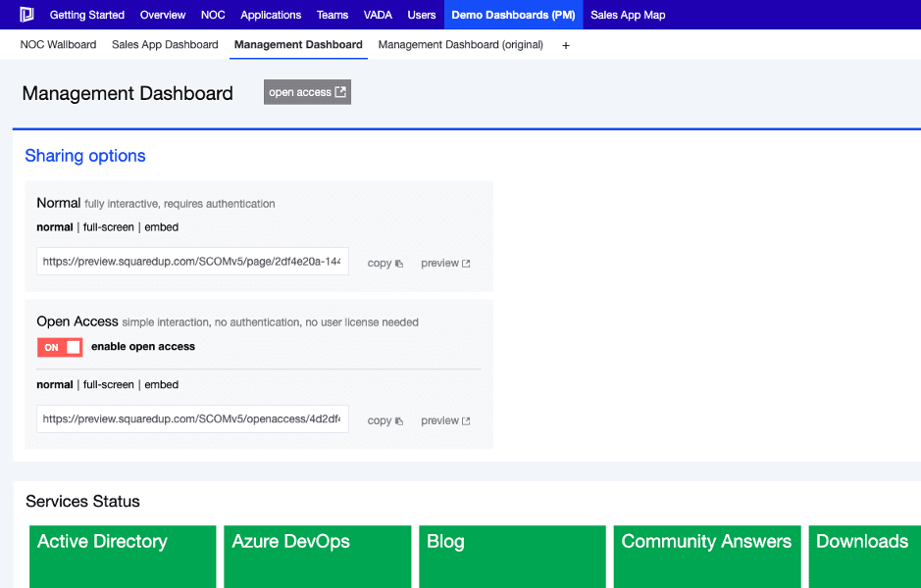Select Demo Dashboards (PM) menu item
The height and width of the screenshot is (588, 921).
pyautogui.click(x=513, y=15)
